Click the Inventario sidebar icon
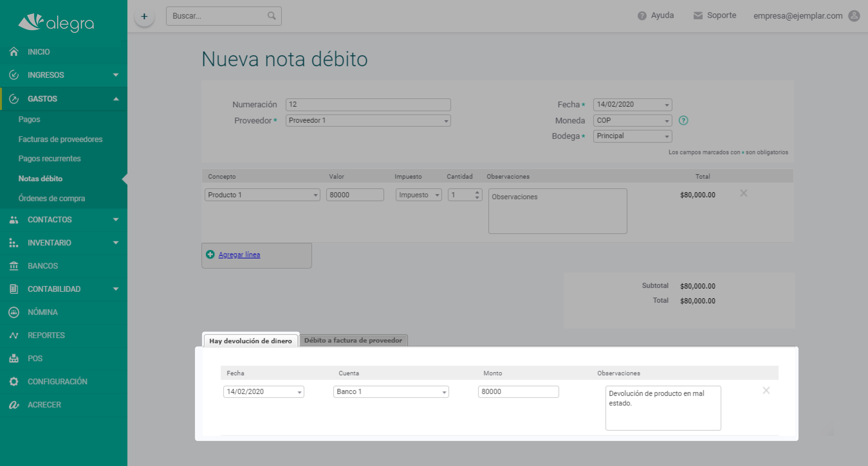The image size is (868, 466). (14, 243)
